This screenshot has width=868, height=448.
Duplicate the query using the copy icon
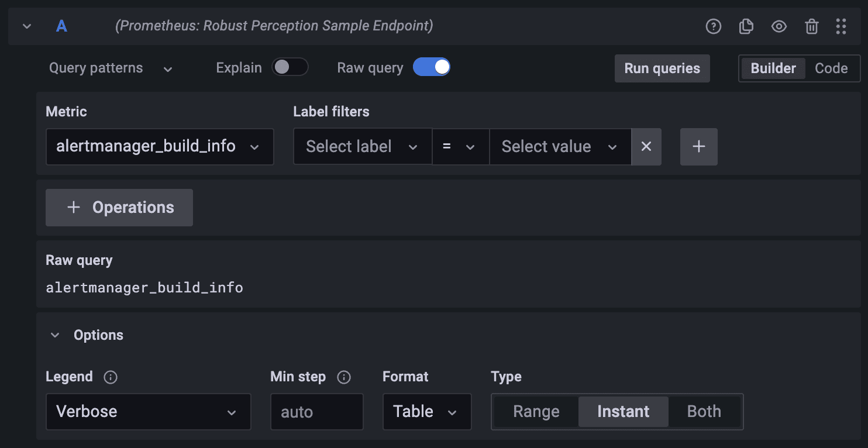click(x=746, y=26)
